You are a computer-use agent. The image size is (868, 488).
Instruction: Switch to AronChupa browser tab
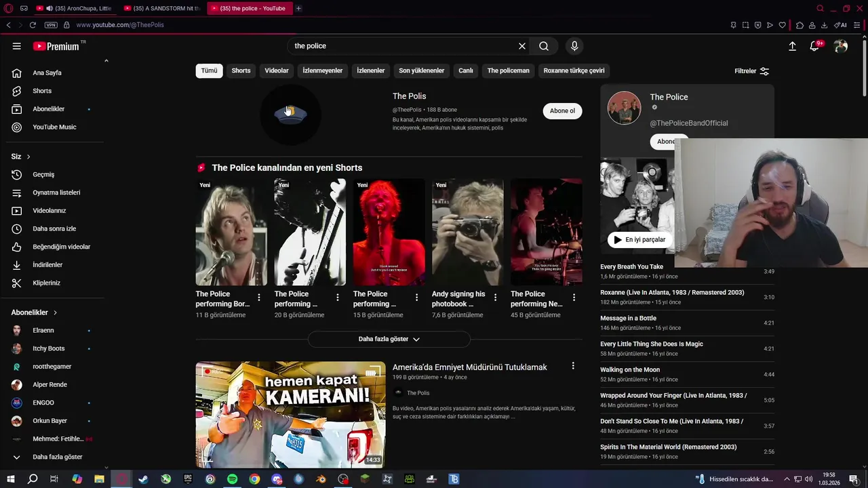click(75, 8)
